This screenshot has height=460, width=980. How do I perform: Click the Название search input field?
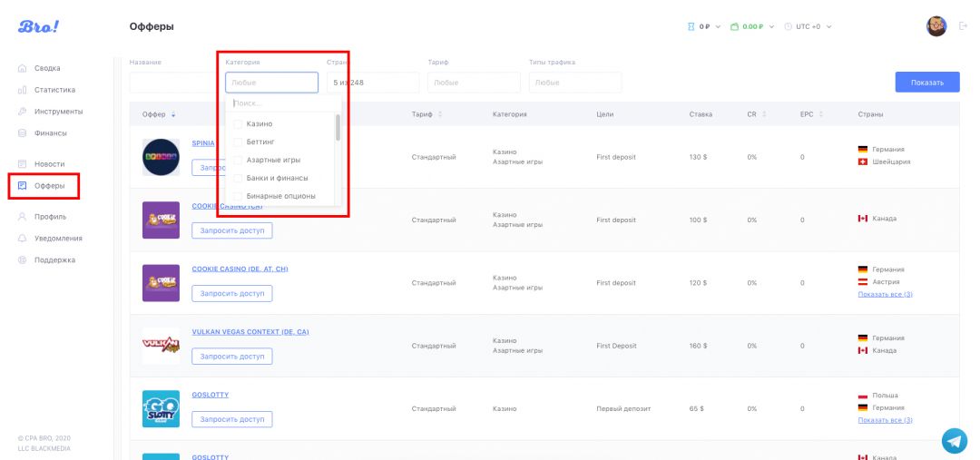[172, 83]
